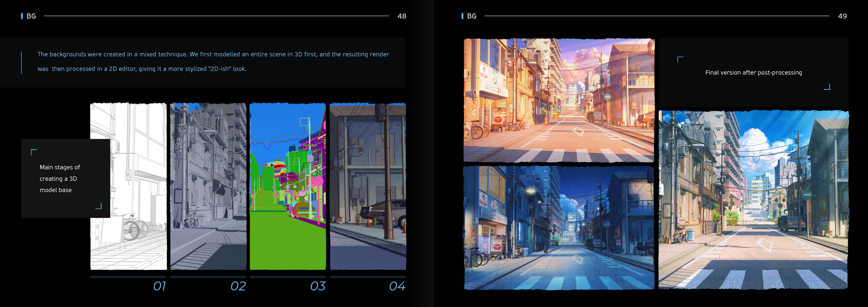Select the BG section label on page 49
Screen dimensions: 868x307
472,16
